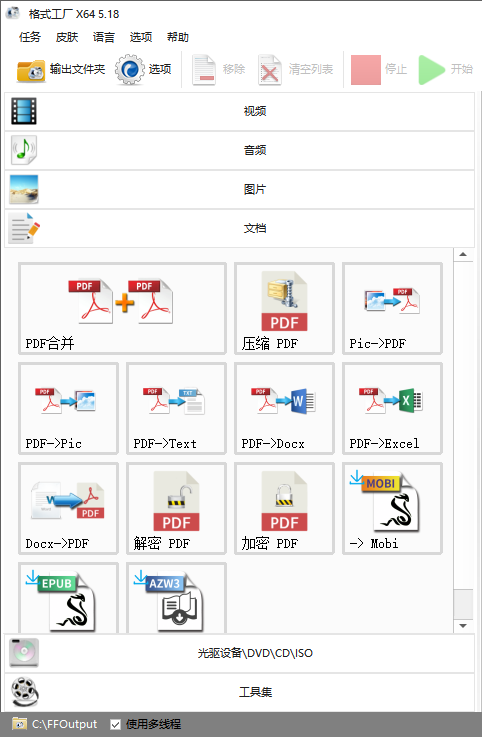
Task: Open the 语言 language menu
Action: pos(104,37)
